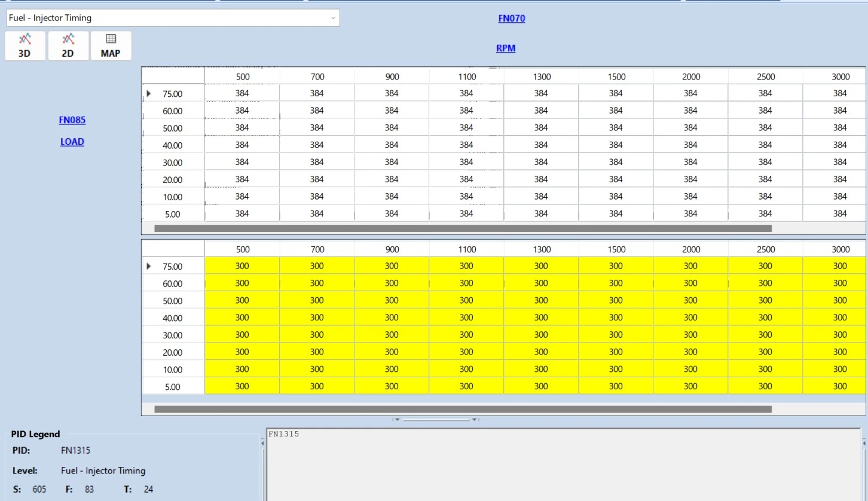
Task: Open the FN070 link
Action: (x=512, y=19)
